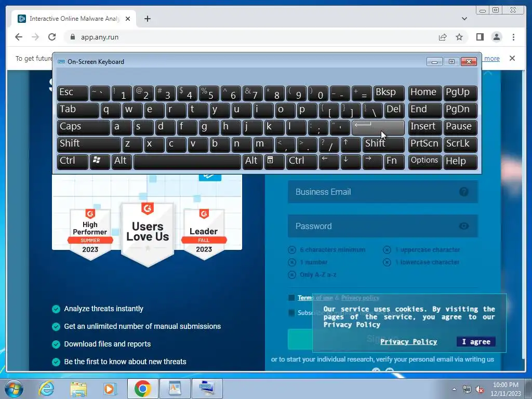Image resolution: width=532 pixels, height=399 pixels.
Task: Show hidden tray icons arrow
Action: [x=454, y=389]
